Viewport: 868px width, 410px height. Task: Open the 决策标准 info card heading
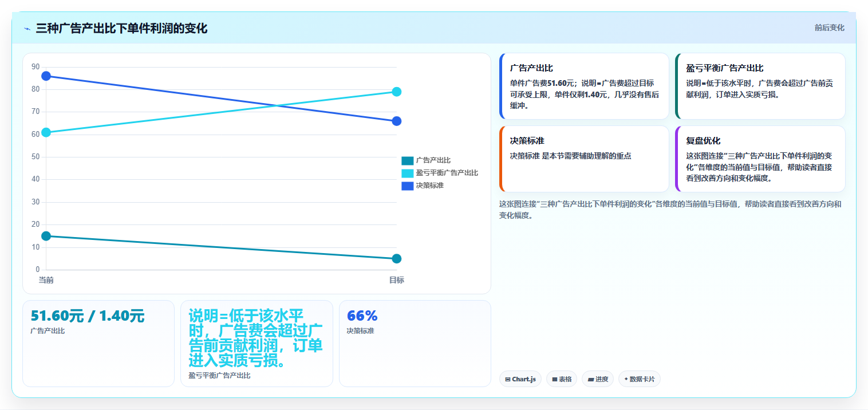click(527, 141)
